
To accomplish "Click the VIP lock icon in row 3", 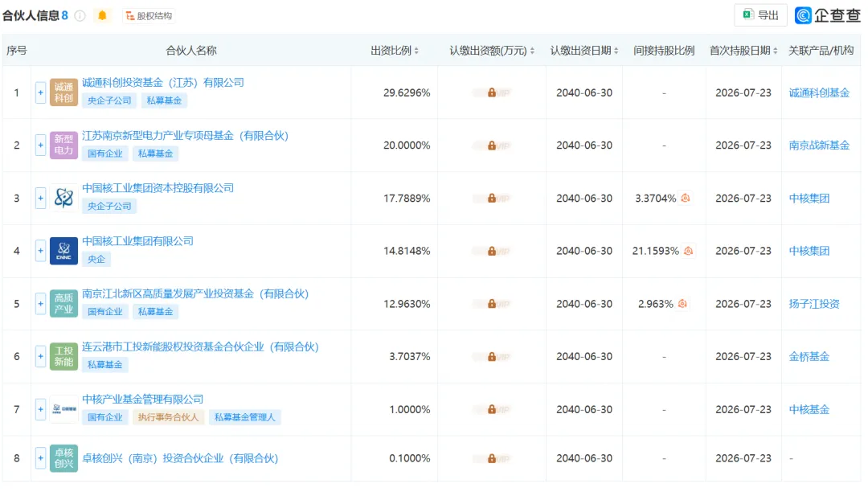I will [492, 199].
